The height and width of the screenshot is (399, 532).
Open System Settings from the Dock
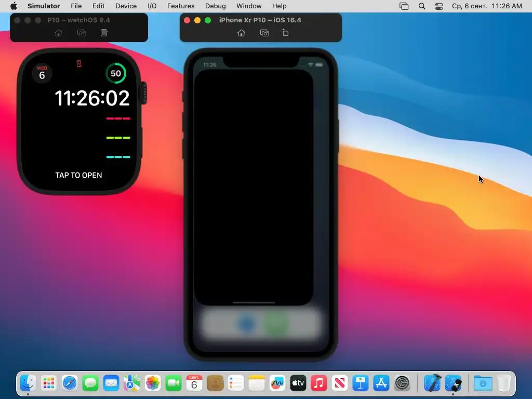pos(402,383)
